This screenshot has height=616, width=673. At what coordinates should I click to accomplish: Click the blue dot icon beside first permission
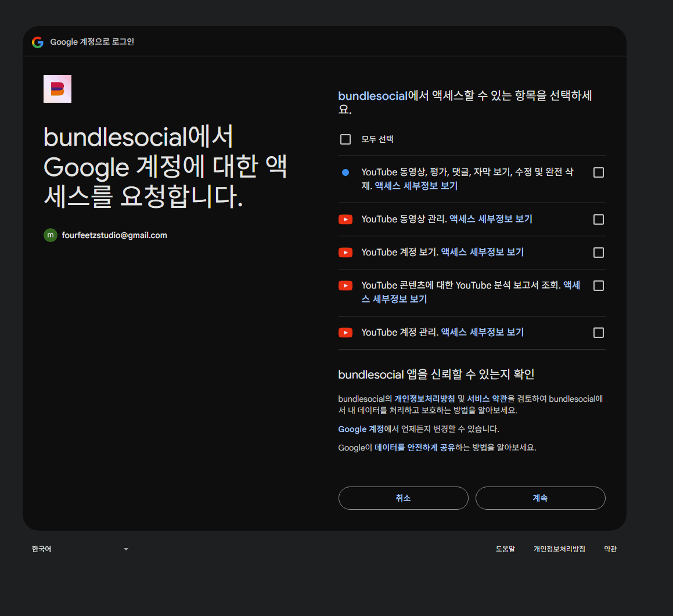346,172
